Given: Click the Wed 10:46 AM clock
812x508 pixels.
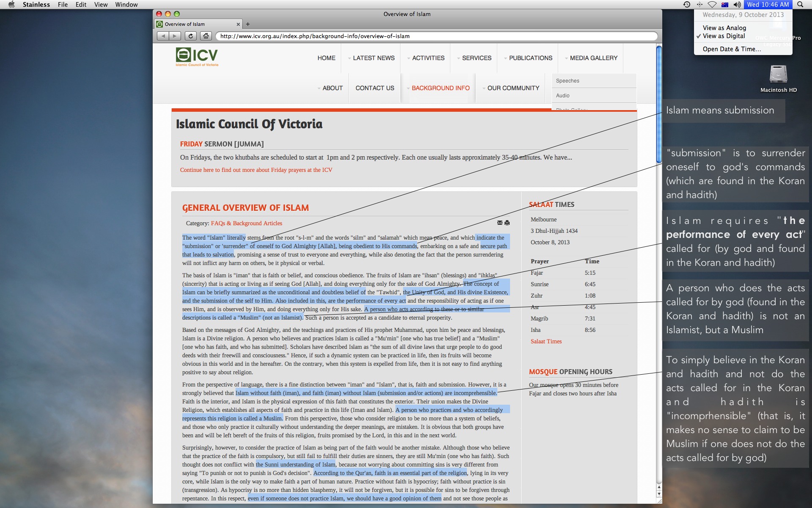Looking at the screenshot, I should pos(768,4).
